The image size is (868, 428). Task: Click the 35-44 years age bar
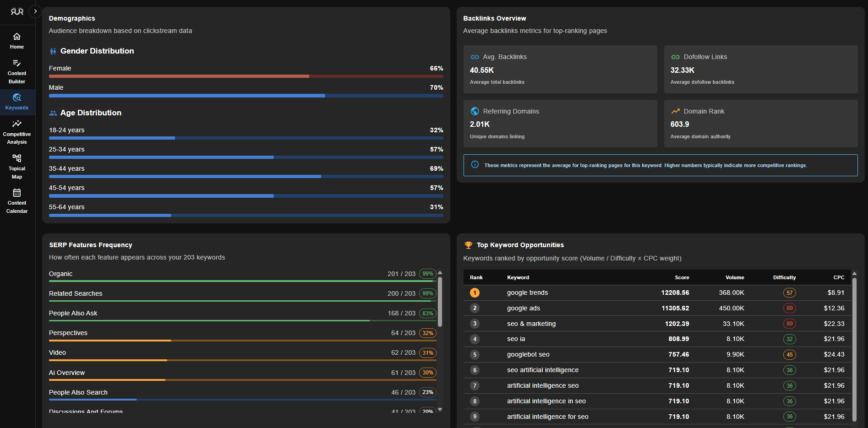(x=246, y=176)
